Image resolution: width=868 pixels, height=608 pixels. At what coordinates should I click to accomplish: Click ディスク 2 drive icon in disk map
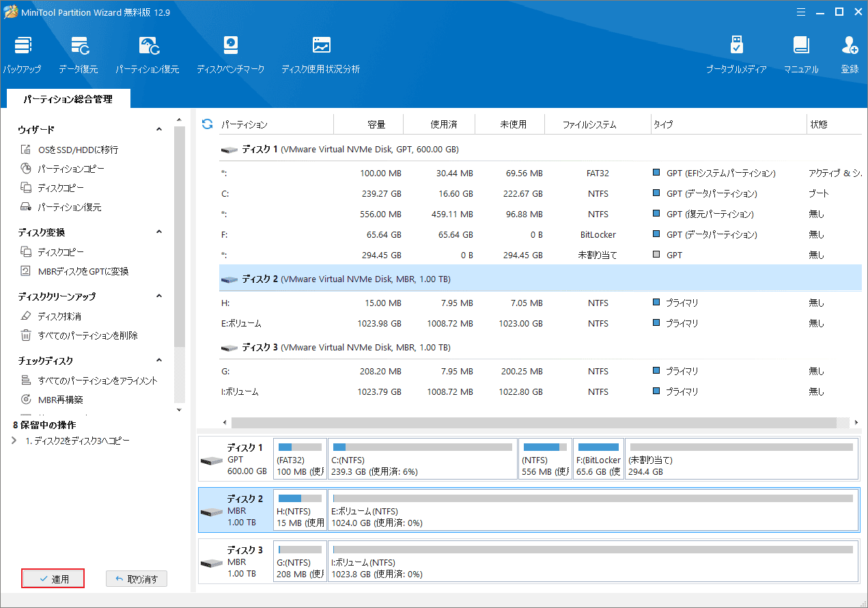[x=211, y=512]
